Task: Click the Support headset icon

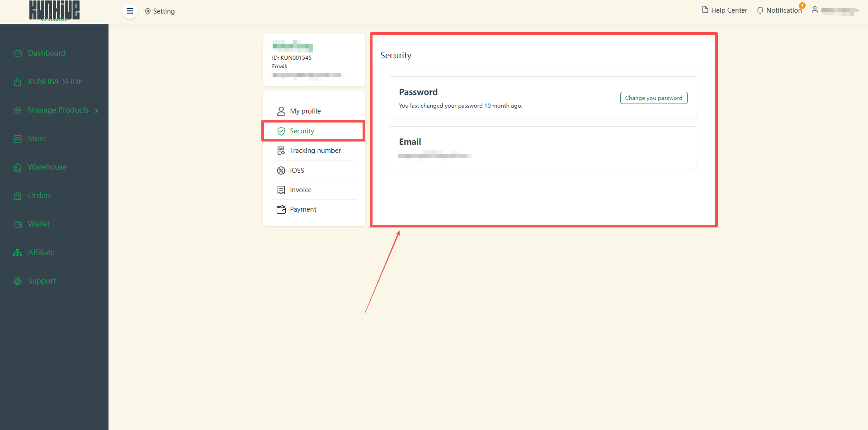Action: (18, 281)
